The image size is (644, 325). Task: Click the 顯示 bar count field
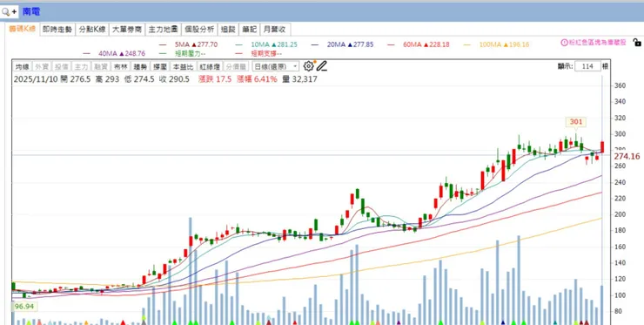[587, 66]
